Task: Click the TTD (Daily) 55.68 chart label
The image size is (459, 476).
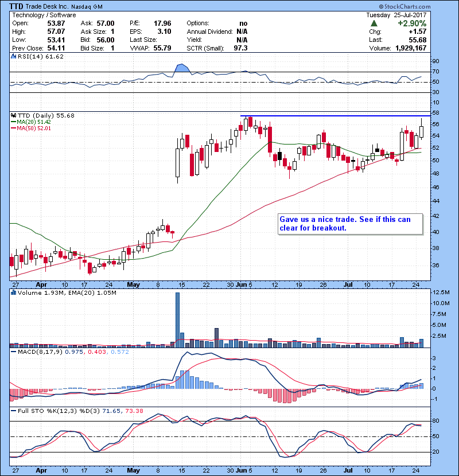Action: (46, 116)
